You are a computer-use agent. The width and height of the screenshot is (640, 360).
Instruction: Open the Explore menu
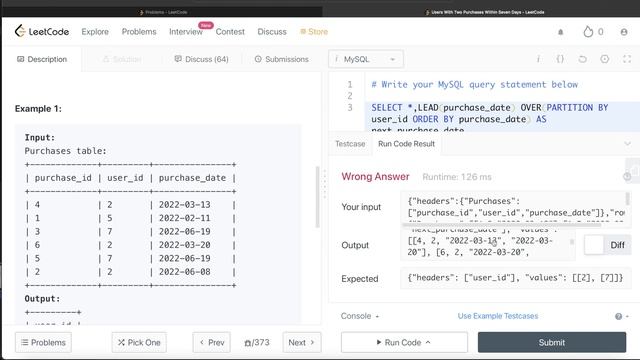(95, 32)
